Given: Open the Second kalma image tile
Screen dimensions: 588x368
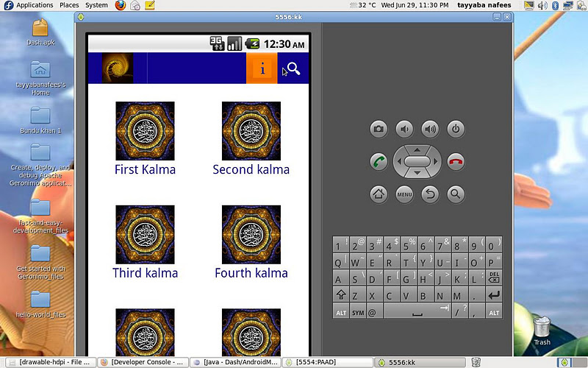Looking at the screenshot, I should 251,131.
